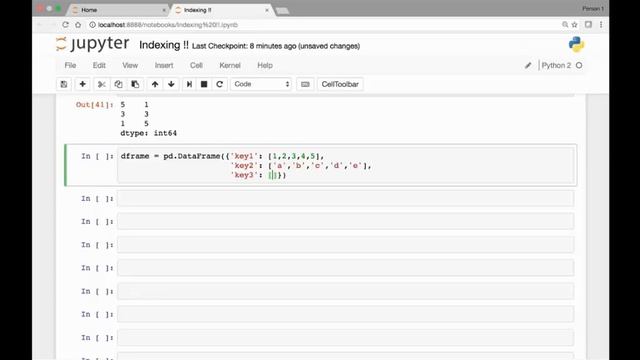Viewport: 640px width, 360px height.
Task: Close the Home browser tab
Action: coord(164,10)
